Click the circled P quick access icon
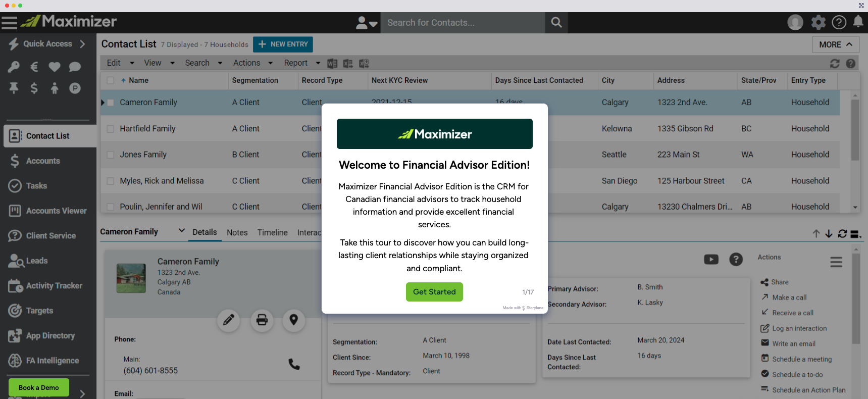Screen dimensions: 868x399 [75, 88]
